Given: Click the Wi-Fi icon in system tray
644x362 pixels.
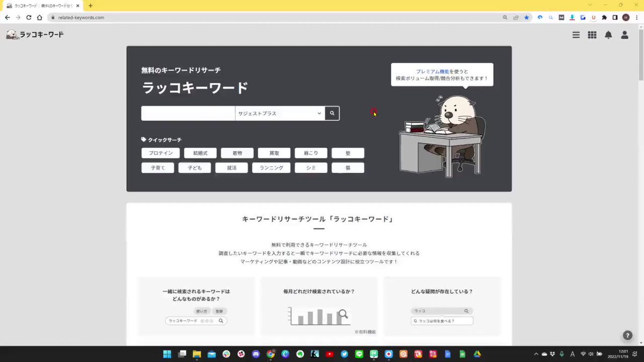Looking at the screenshot, I should [x=583, y=354].
